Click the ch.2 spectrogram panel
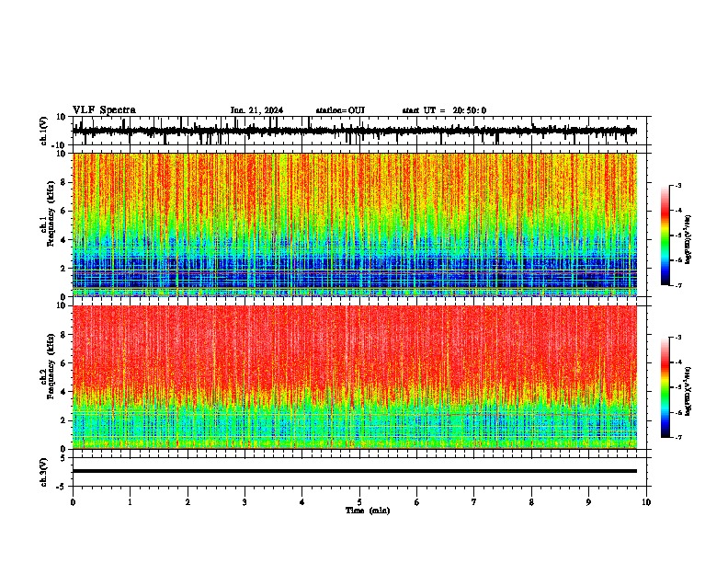 pos(355,377)
